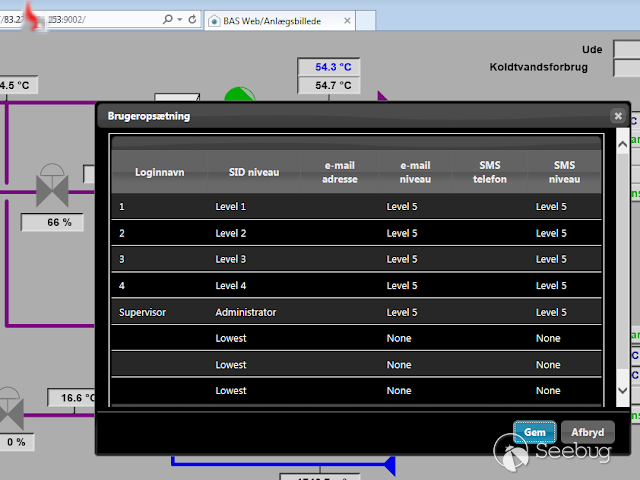Screen dimensions: 640x480
Task: Click the 'Administrator' SID niveau cell
Action: [x=246, y=312]
